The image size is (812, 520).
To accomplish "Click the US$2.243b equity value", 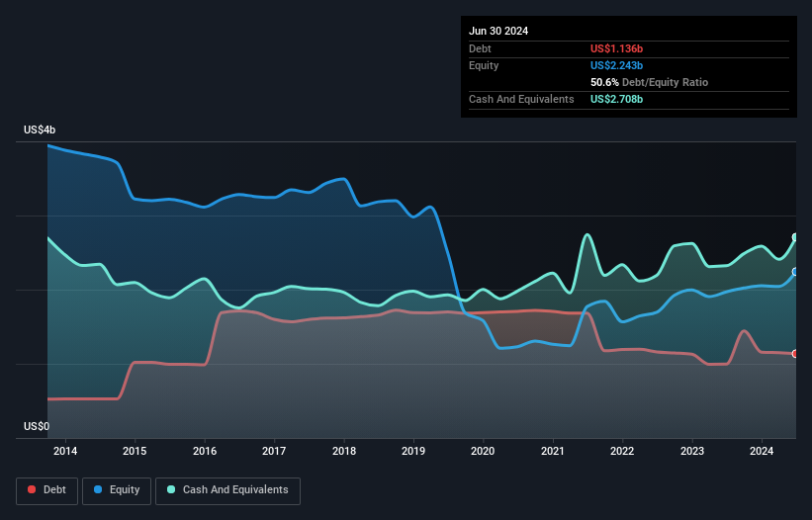I will [x=616, y=65].
